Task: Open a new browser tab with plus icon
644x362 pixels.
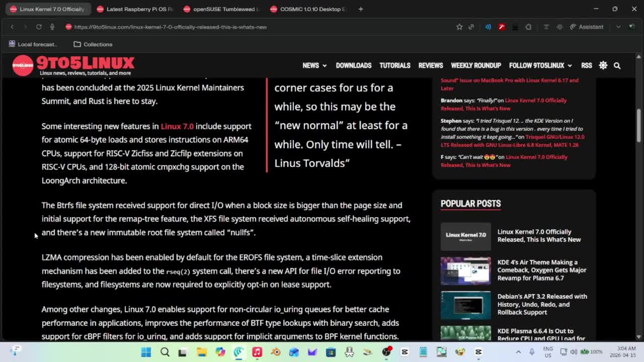Action: 360,9
